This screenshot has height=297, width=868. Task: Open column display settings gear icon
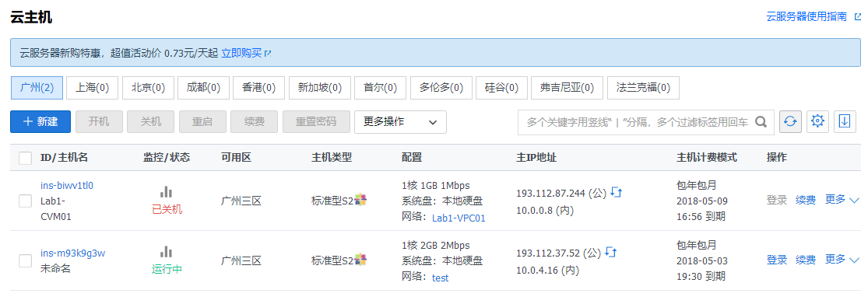tap(817, 121)
